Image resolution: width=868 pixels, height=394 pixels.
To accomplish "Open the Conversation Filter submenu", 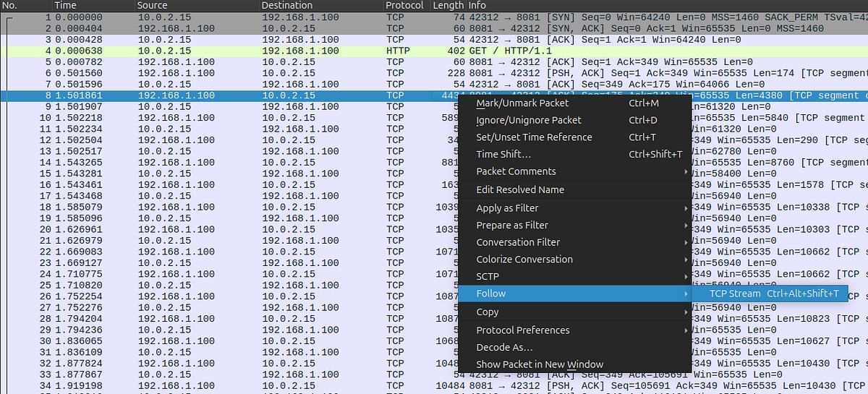I will coord(575,242).
